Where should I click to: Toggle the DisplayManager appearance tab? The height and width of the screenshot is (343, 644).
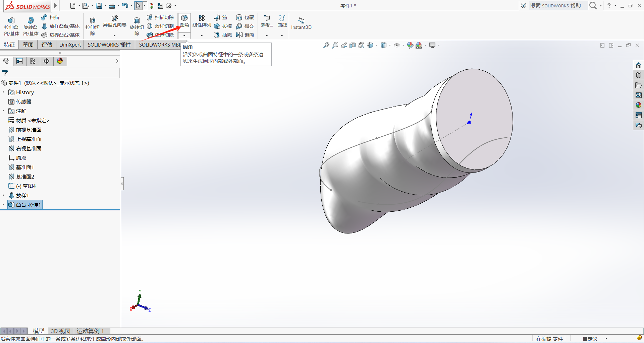60,61
